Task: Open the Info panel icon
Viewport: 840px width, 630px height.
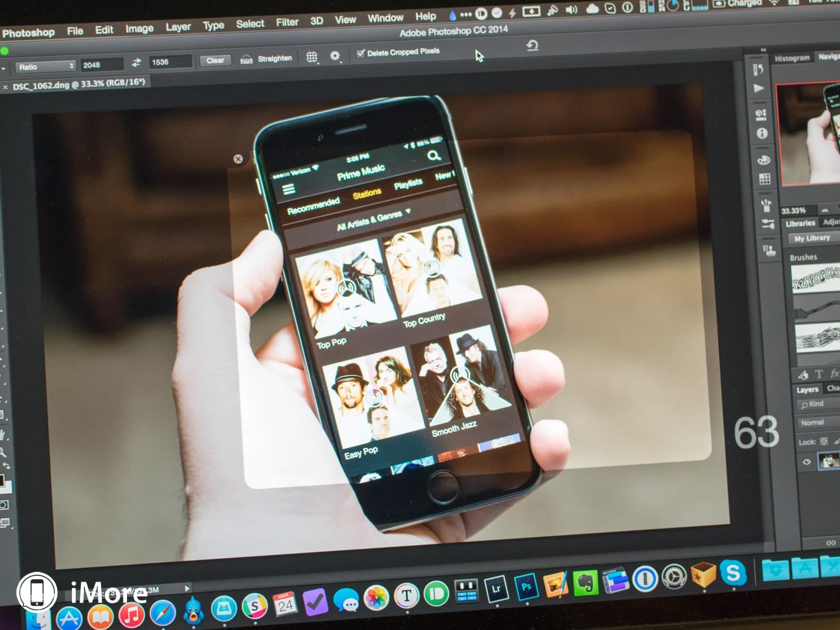Action: pos(762,134)
